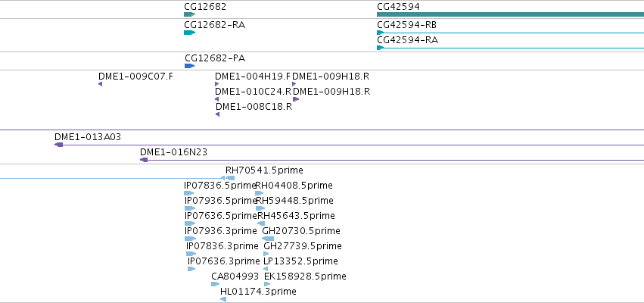Select the DME1-013A03 BAC clone arrow
Screen dimensions: 644x303
click(x=59, y=145)
